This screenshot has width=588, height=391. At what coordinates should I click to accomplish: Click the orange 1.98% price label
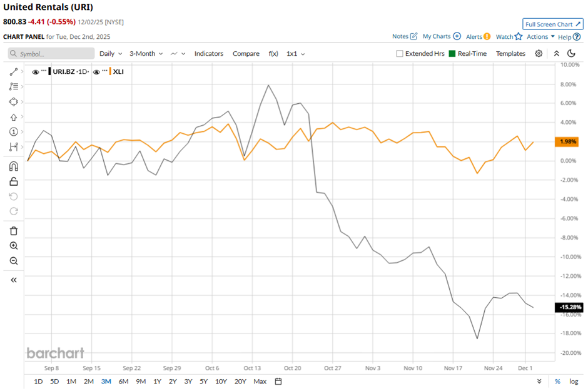(x=567, y=142)
